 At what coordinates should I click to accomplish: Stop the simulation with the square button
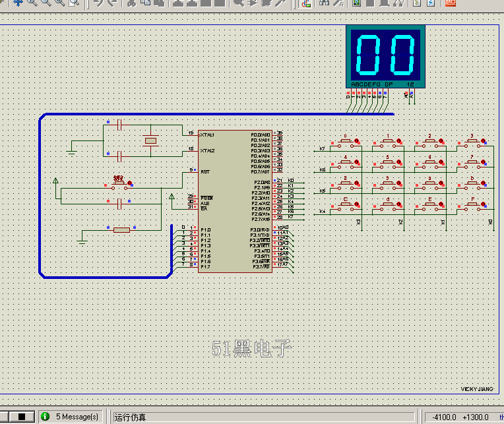[22, 417]
